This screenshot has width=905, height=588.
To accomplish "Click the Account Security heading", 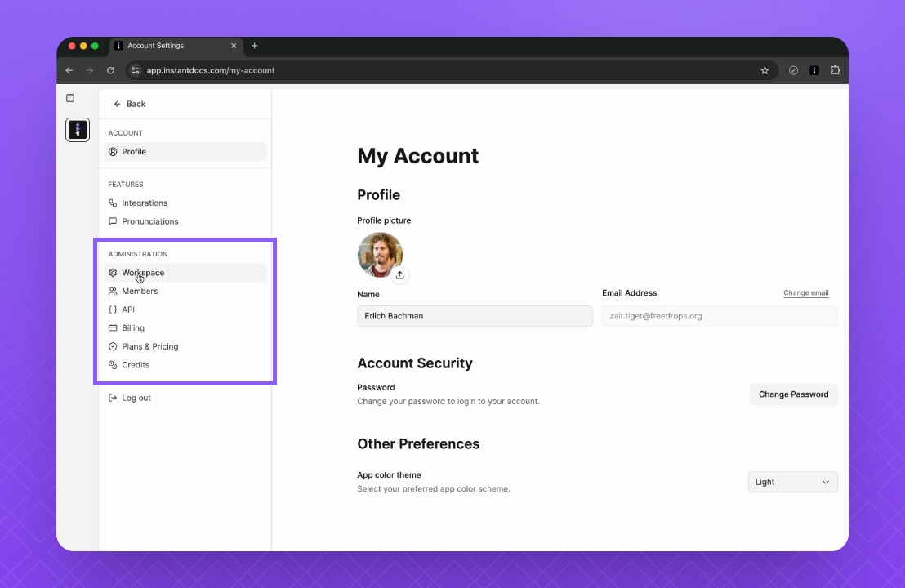I will (415, 363).
